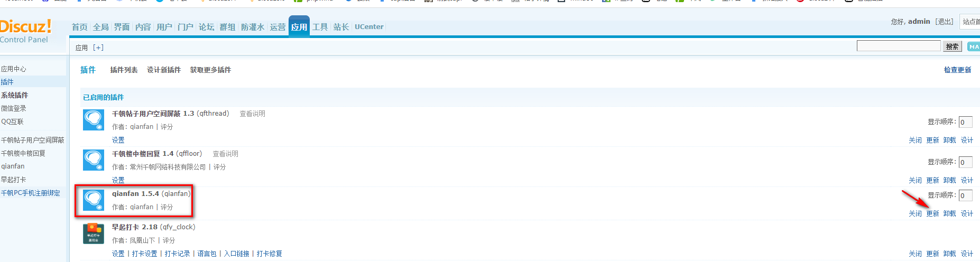Open 设置 for 千帆楼中楼回复 plugin

point(118,180)
